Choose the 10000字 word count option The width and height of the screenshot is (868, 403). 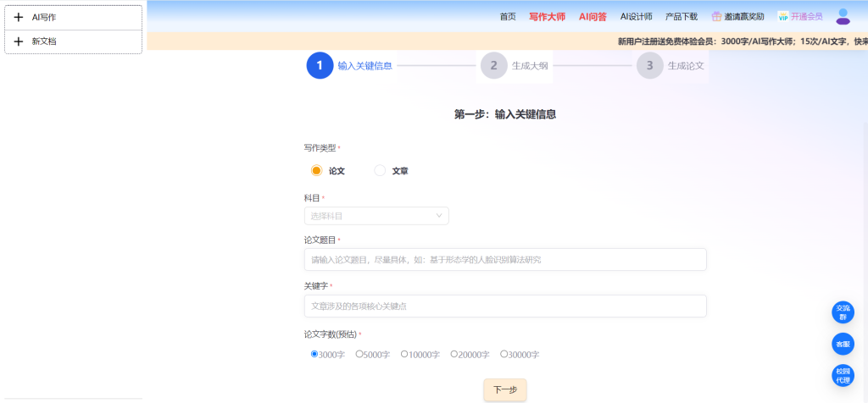coord(404,354)
